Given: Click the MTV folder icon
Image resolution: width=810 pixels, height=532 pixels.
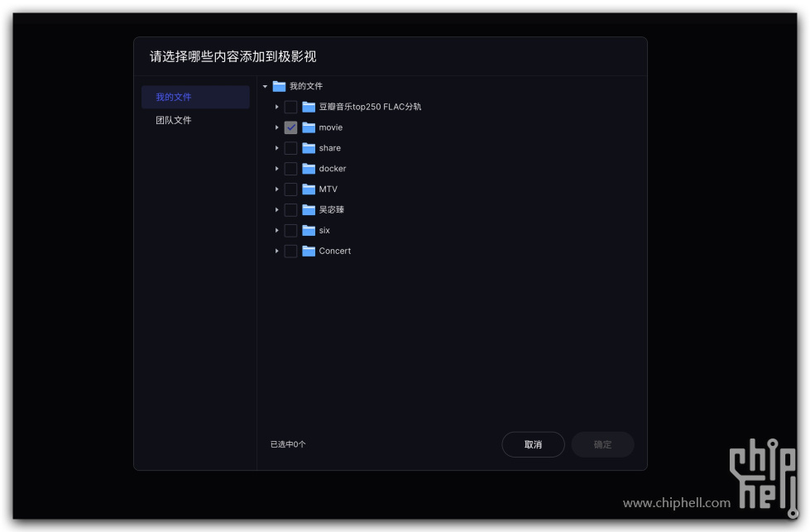Looking at the screenshot, I should click(309, 189).
